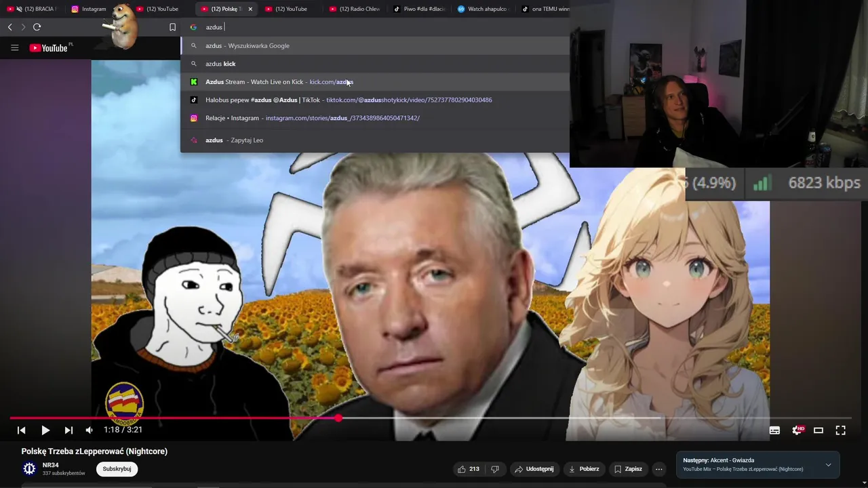This screenshot has width=868, height=488.
Task: Open NR34 channel avatar
Action: tap(29, 469)
